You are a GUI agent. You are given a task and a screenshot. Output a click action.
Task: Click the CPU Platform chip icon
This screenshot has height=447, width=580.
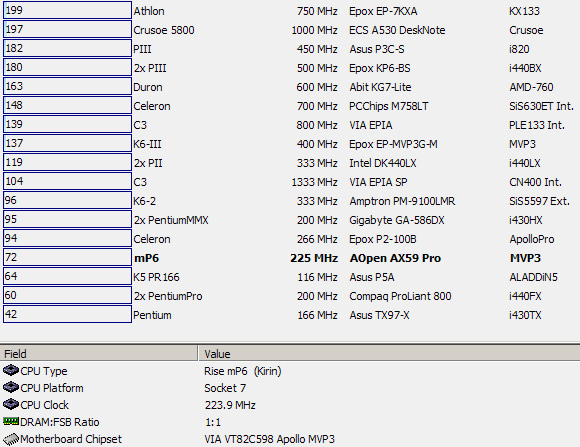[x=11, y=387]
